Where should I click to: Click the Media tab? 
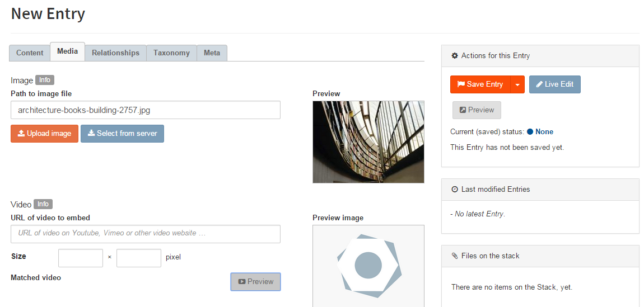pyautogui.click(x=67, y=51)
